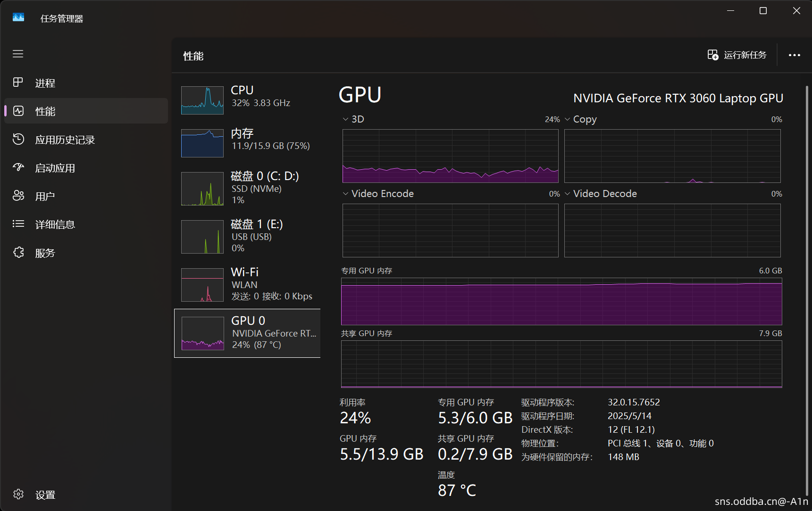Open the 启动应用 startup apps icon

pyautogui.click(x=18, y=167)
